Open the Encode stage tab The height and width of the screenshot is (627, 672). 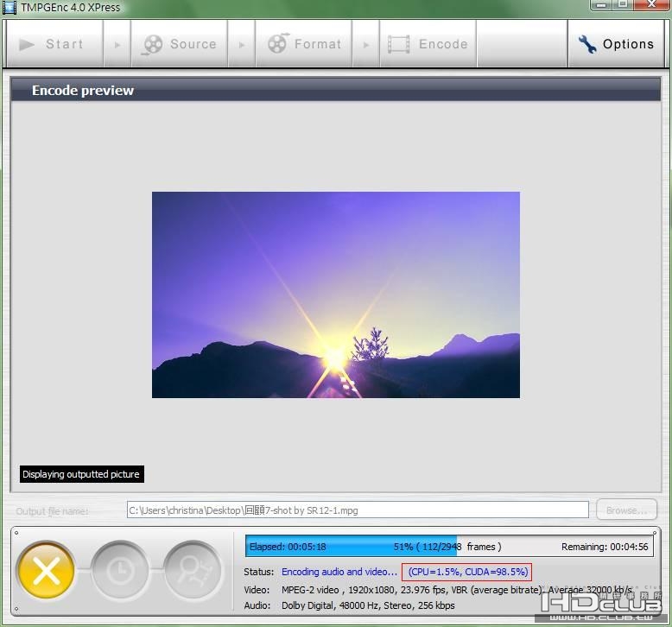pos(428,44)
